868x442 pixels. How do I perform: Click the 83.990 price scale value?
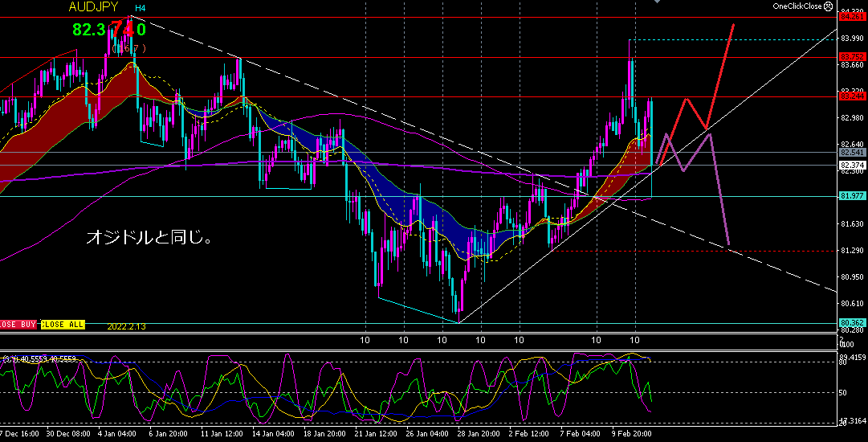point(852,39)
